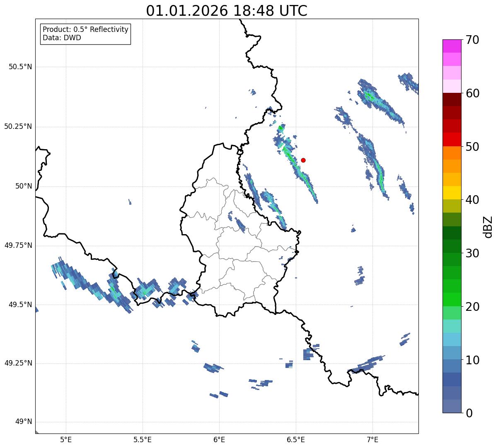Click the 49°N latitude tick label
This screenshot has height=448, width=498.
pos(24,422)
